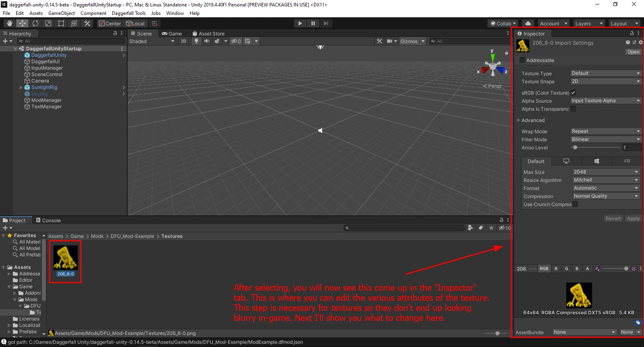644x347 pixels.
Task: Open Wrap Mode dropdown
Action: coord(606,131)
